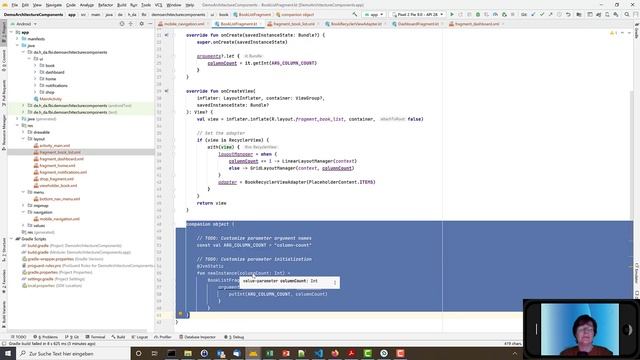This screenshot has width=640, height=360.
Task: Open the Android view dropdown in Project panel
Action: [x=26, y=24]
